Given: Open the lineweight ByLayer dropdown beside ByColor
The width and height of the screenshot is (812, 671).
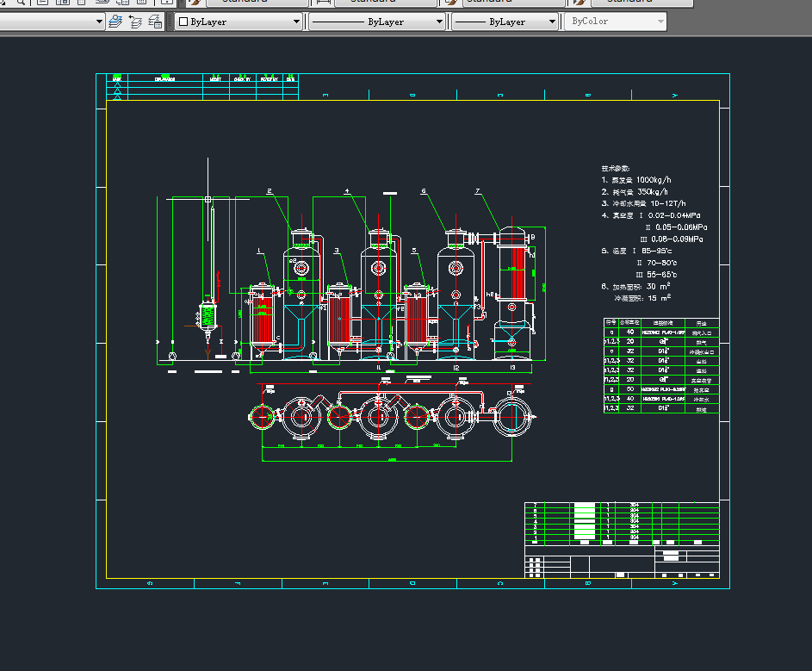Looking at the screenshot, I should click(552, 22).
